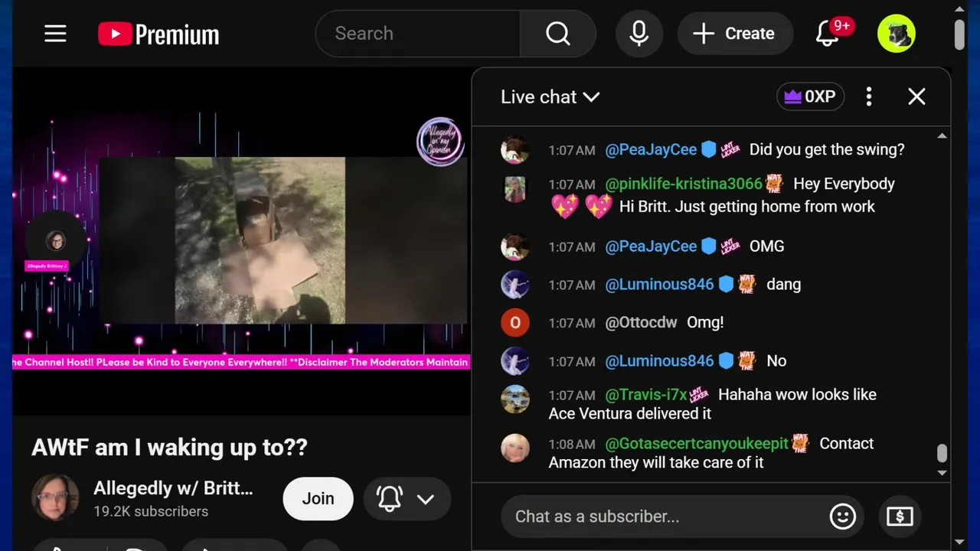Image resolution: width=980 pixels, height=551 pixels.
Task: Open the hamburger guide menu
Action: click(55, 34)
